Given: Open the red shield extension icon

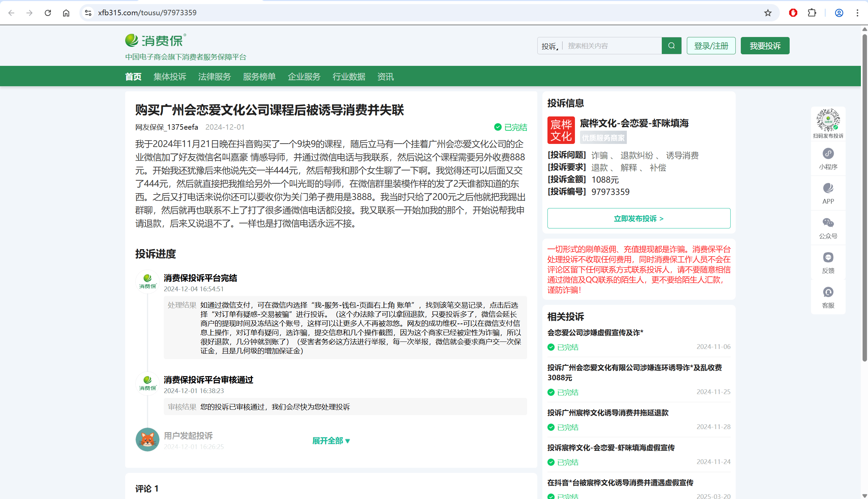Looking at the screenshot, I should coord(793,13).
